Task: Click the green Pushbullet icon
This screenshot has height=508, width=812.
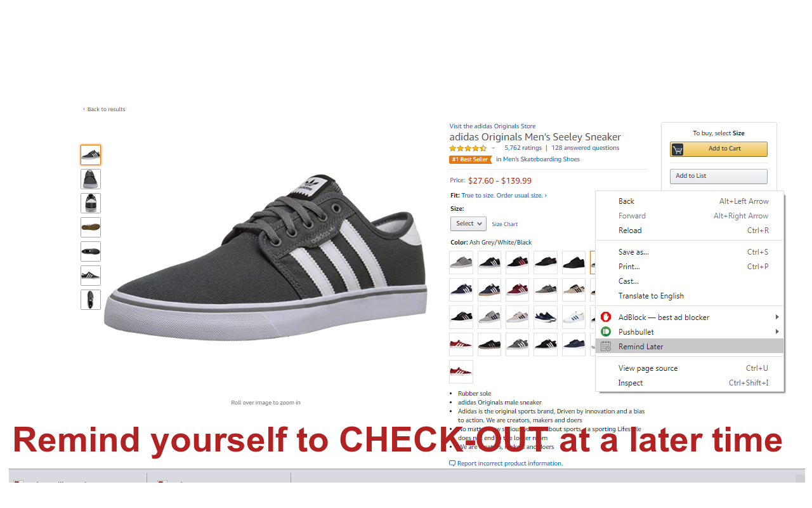Action: 605,331
